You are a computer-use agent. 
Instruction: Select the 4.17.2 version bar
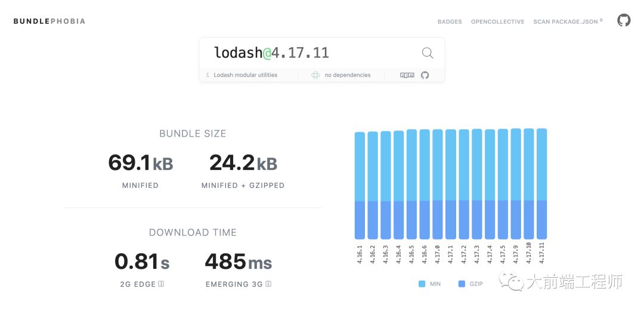pos(464,184)
